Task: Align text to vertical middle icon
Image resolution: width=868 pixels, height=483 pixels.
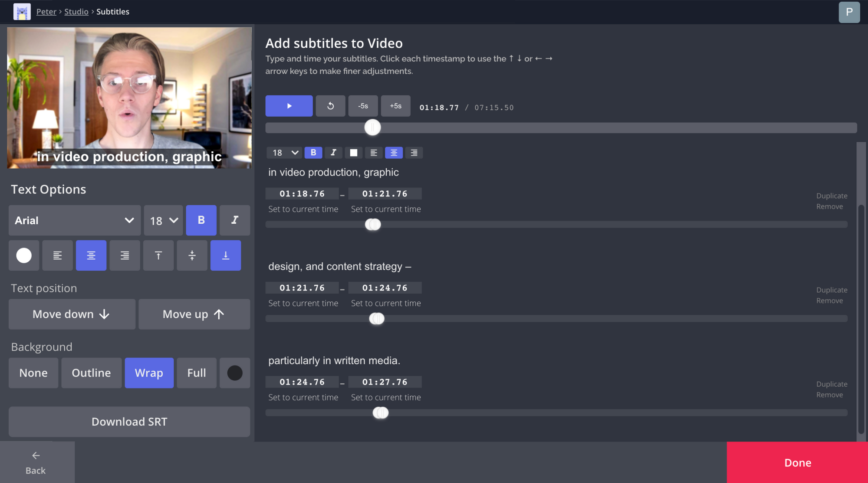Action: click(192, 255)
